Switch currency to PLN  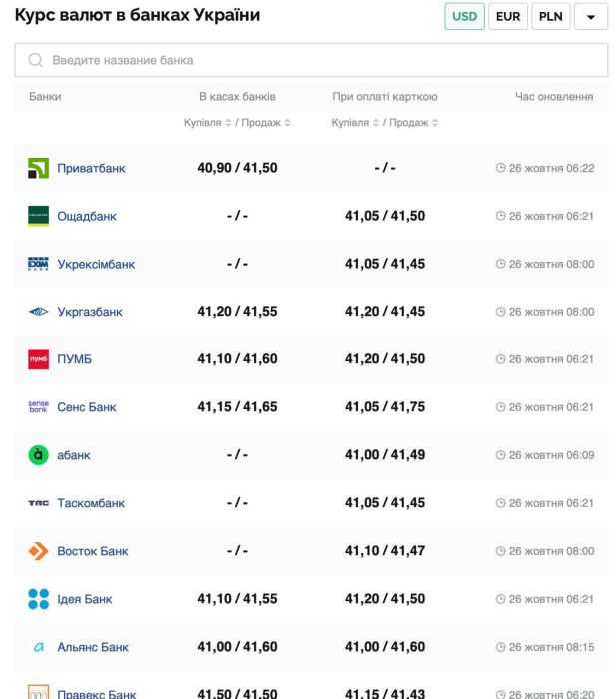pyautogui.click(x=551, y=17)
